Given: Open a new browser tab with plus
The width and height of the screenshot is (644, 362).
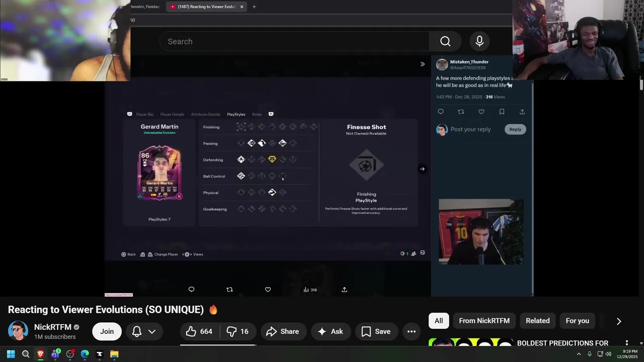Looking at the screenshot, I should pos(254,7).
